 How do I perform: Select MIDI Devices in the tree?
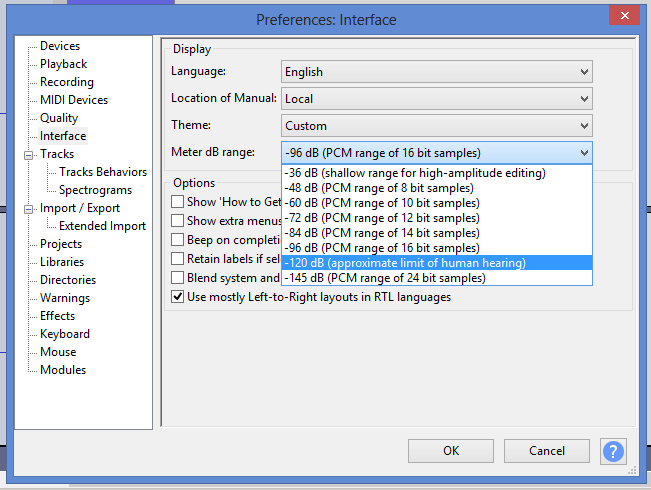click(x=74, y=100)
